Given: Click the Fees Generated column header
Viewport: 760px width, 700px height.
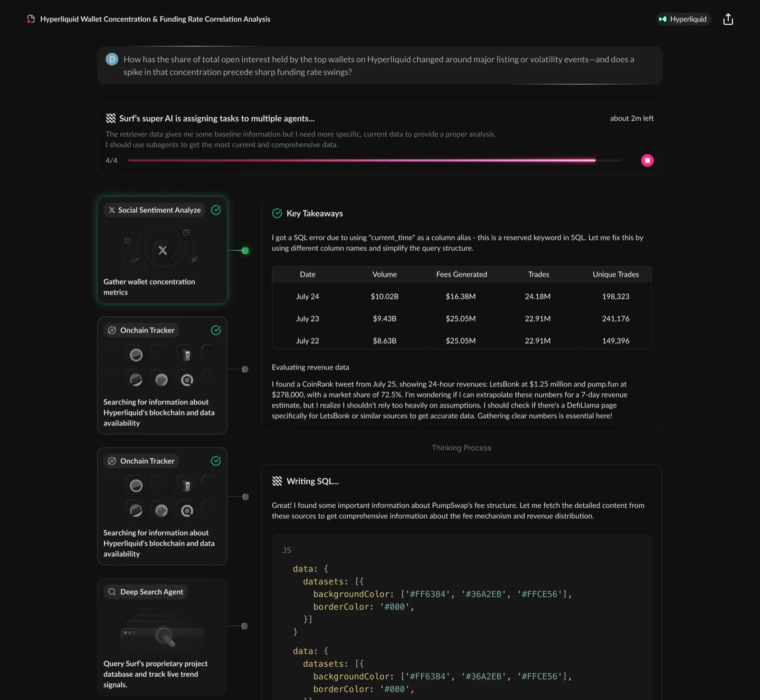Looking at the screenshot, I should (x=462, y=274).
